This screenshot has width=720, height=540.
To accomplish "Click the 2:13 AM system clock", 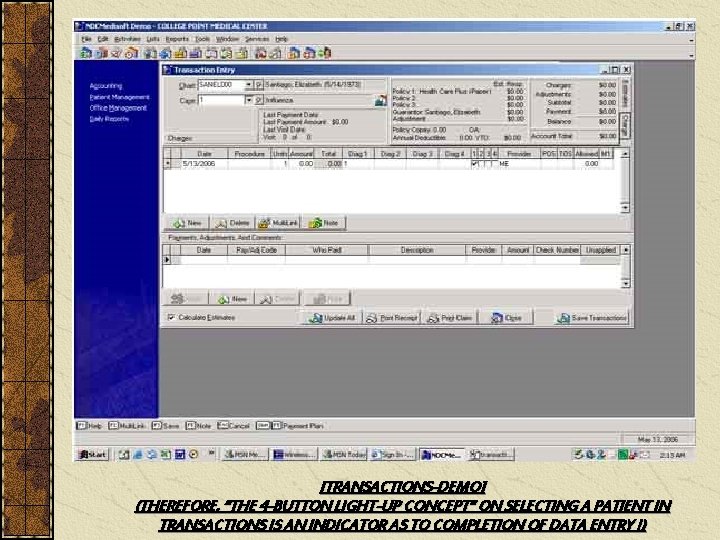I will coord(672,455).
